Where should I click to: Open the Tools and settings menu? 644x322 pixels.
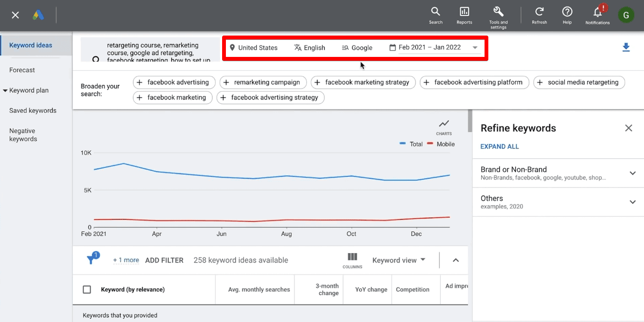[498, 15]
